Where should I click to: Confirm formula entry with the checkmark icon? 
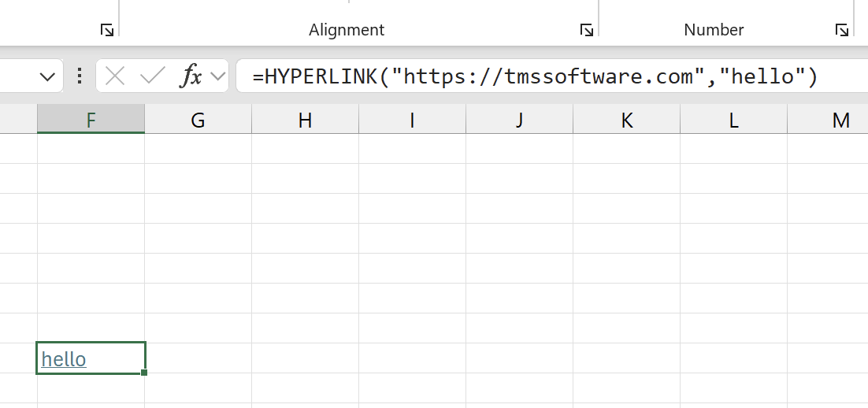click(153, 76)
